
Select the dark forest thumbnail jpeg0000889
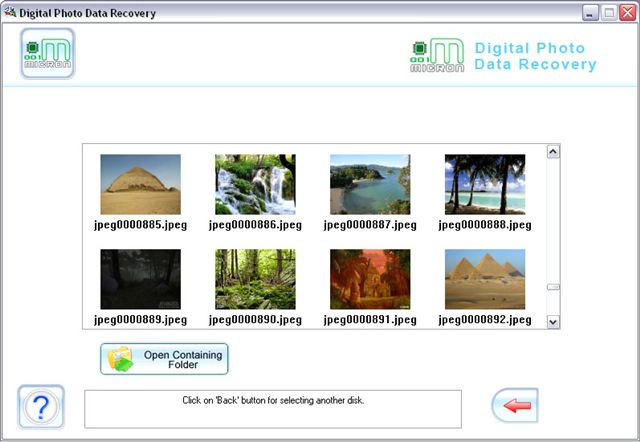coord(140,279)
